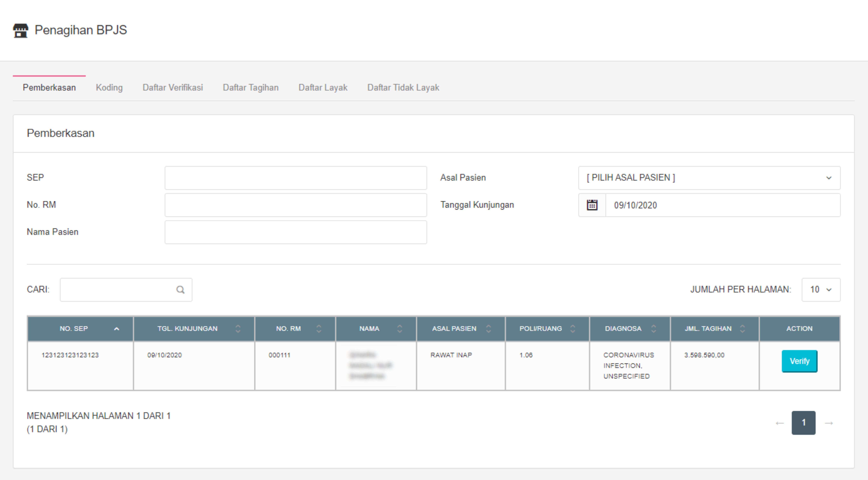Open the Pilih Asal Pasien dropdown
The image size is (868, 480).
(x=709, y=178)
